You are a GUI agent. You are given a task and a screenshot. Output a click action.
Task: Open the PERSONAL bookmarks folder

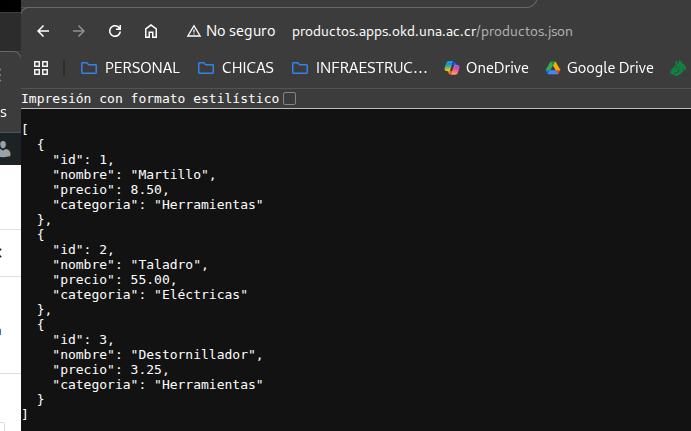click(130, 68)
